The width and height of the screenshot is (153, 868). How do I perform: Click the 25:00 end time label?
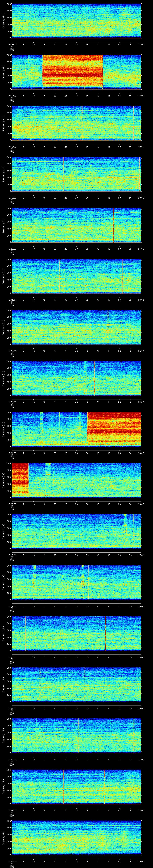141,453
